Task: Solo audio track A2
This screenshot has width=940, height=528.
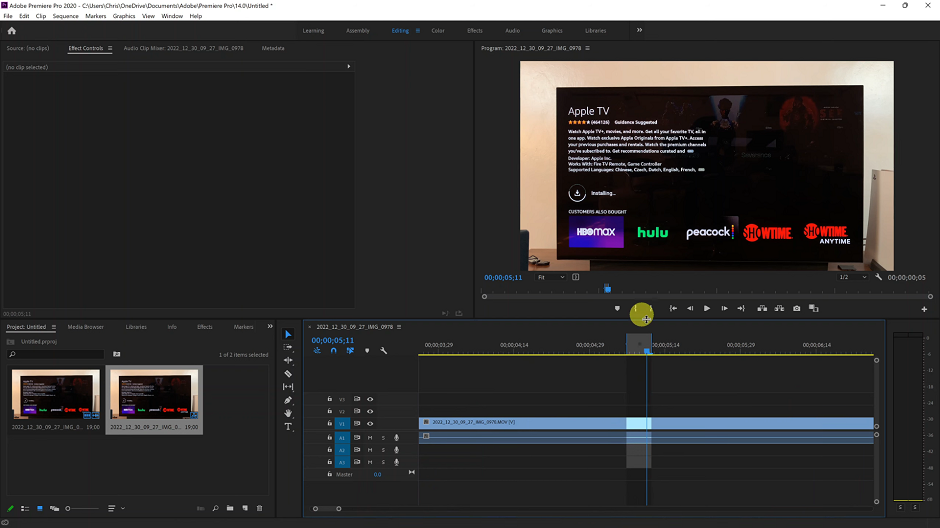Action: [x=383, y=450]
